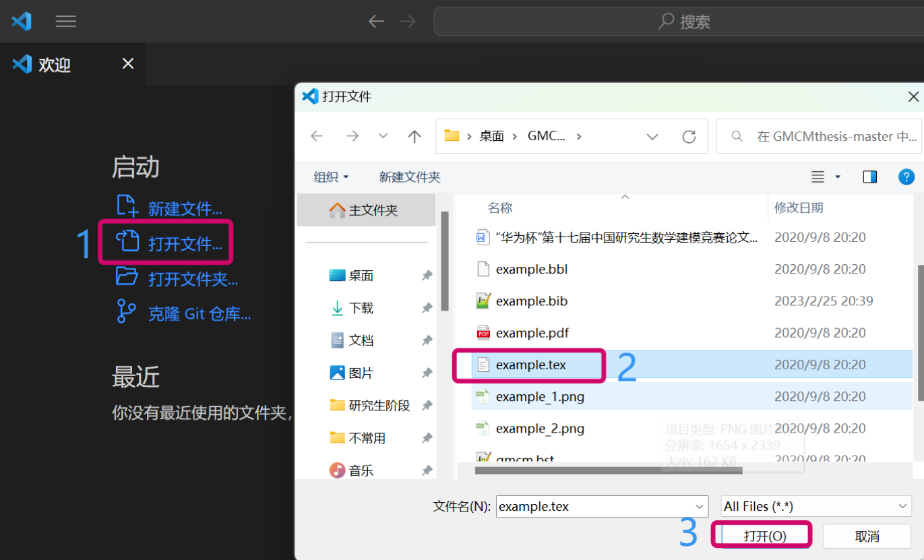The image size is (924, 560).
Task: Expand the 组织 dropdown menu
Action: coord(331,177)
